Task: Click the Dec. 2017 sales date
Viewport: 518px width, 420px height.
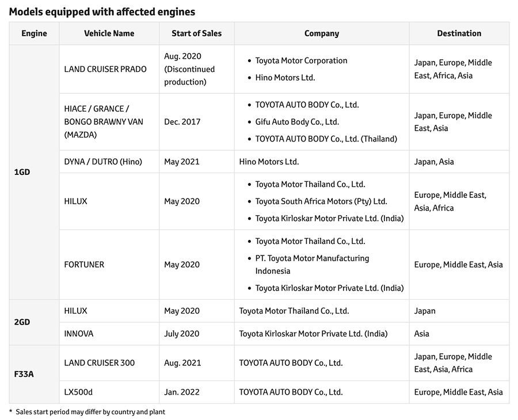Action: pos(182,122)
